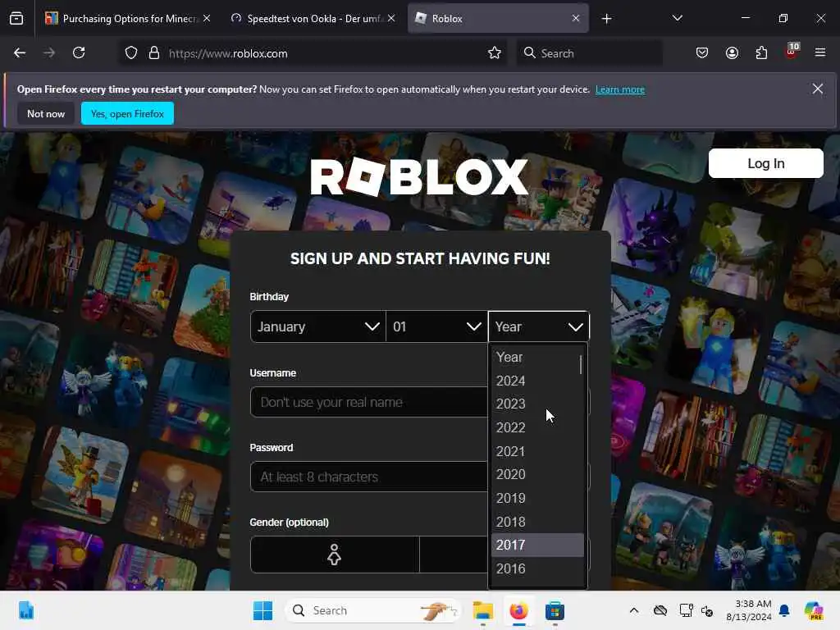Click the Not now button
The image size is (840, 630).
pyautogui.click(x=46, y=113)
